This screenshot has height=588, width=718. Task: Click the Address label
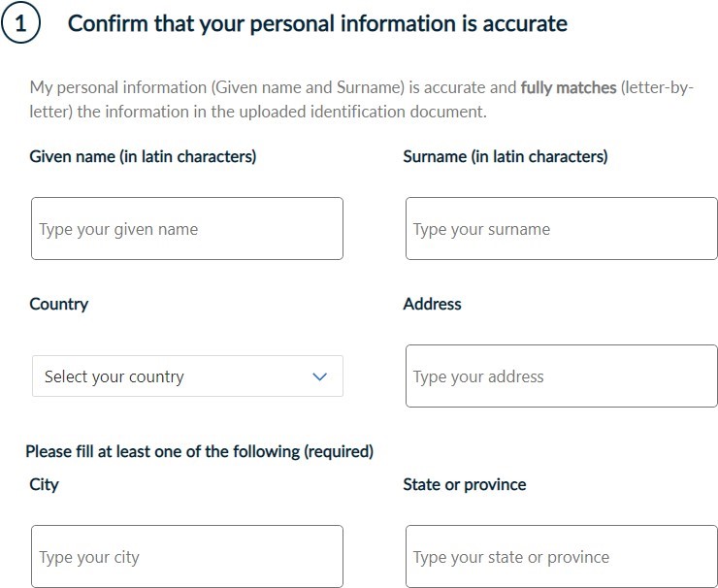pyautogui.click(x=432, y=304)
